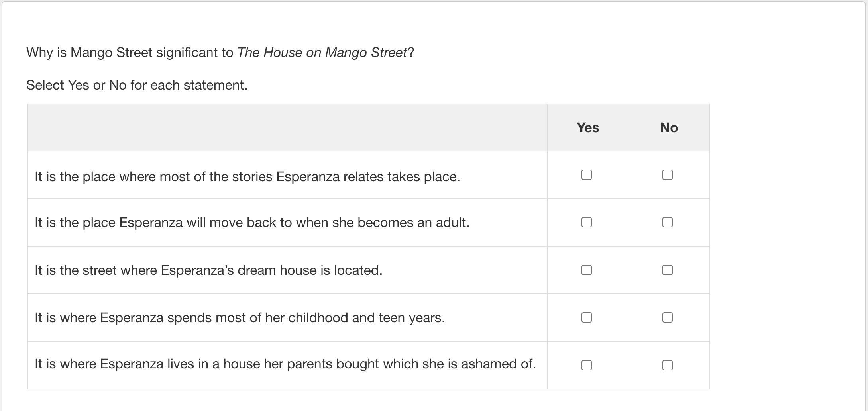Click the statement about childhood and teen years
The image size is (868, 411).
240,318
